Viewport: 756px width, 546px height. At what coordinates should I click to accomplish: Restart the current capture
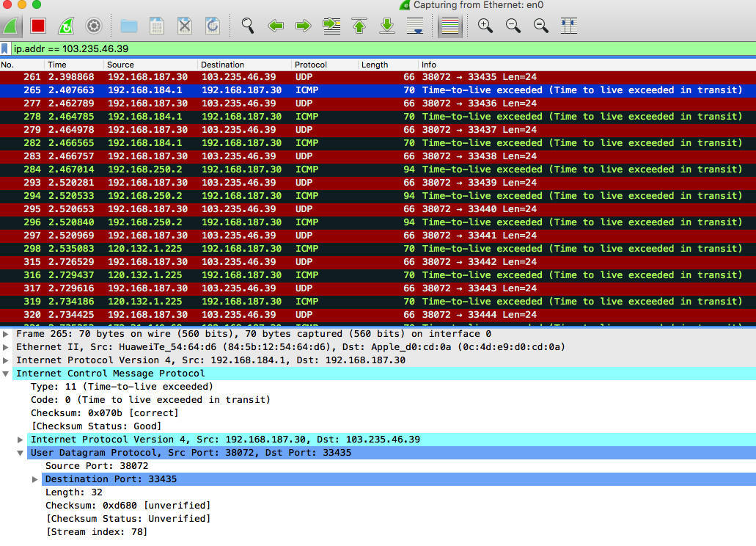(65, 26)
